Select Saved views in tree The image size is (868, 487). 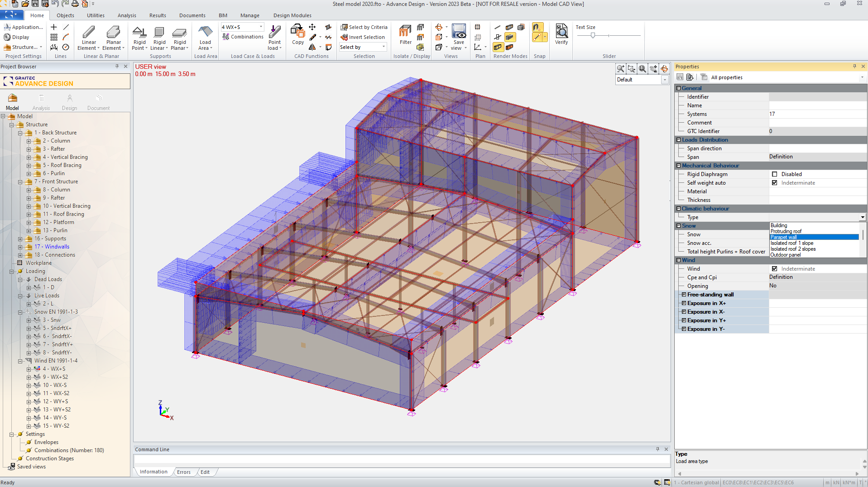(x=31, y=467)
